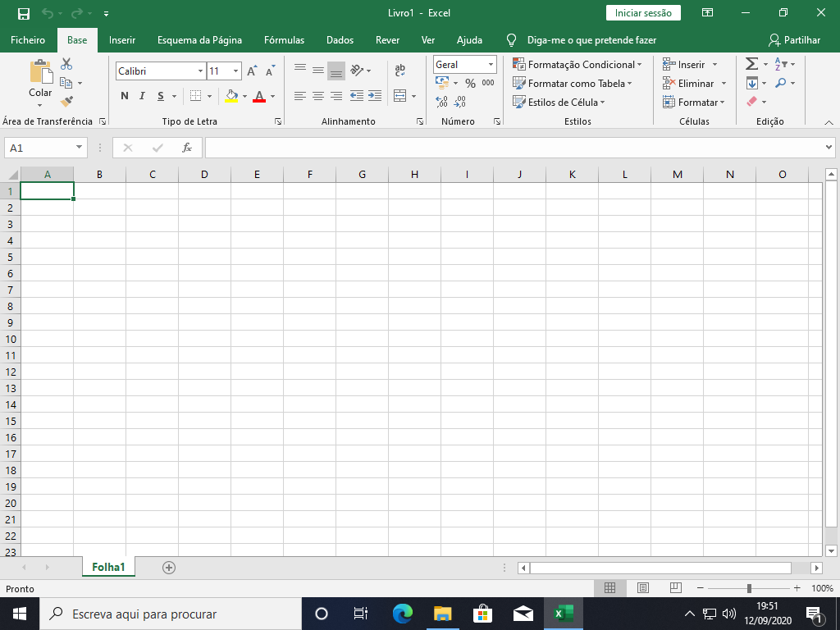Image resolution: width=840 pixels, height=630 pixels.
Task: Click the merge and center icon
Action: coord(400,96)
